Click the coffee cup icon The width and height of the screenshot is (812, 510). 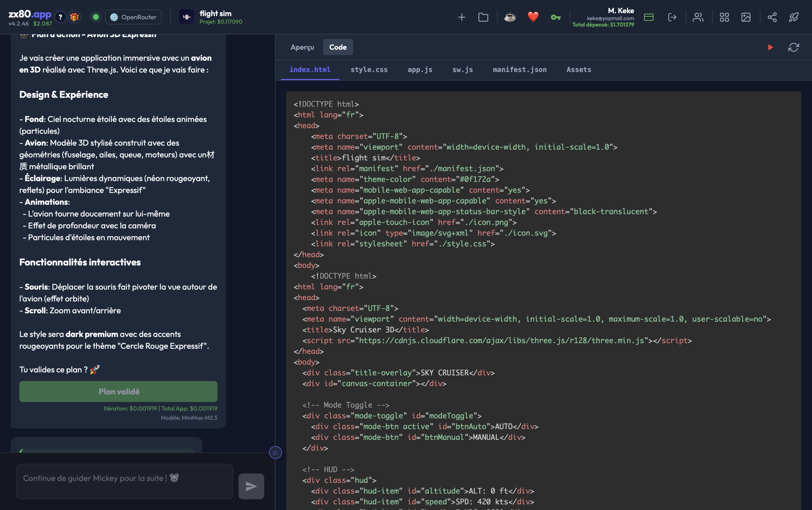510,17
